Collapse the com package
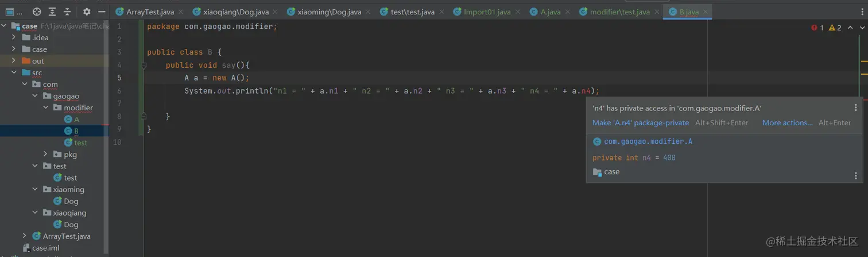 [25, 84]
